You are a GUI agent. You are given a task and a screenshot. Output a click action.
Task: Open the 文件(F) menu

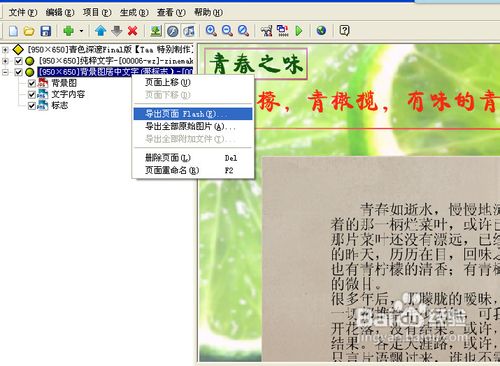23,13
